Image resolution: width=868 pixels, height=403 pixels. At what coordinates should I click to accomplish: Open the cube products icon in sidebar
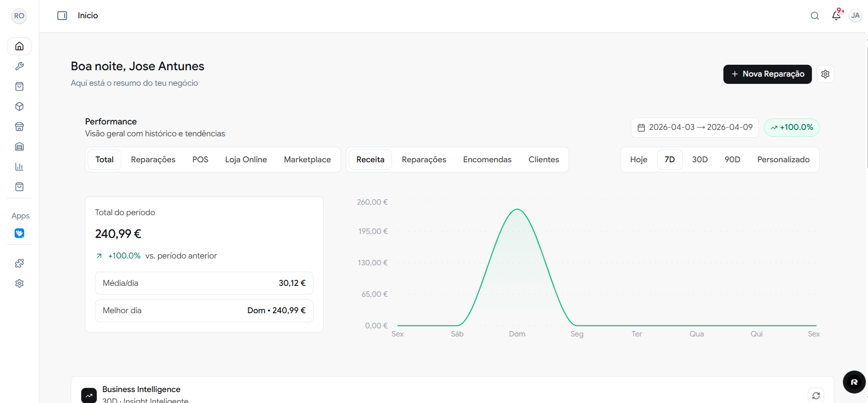click(19, 107)
